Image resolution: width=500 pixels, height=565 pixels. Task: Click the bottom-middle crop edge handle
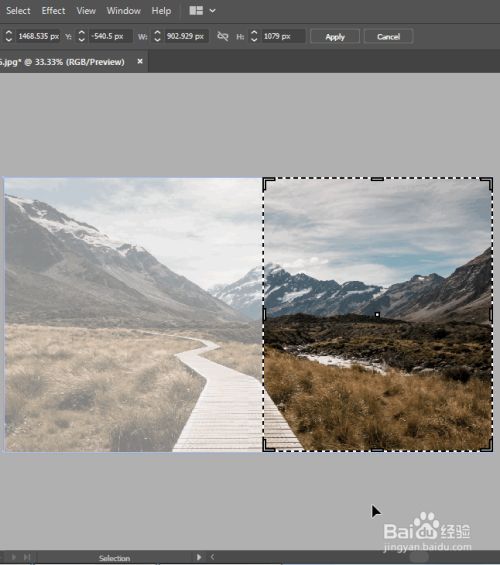[x=377, y=450]
